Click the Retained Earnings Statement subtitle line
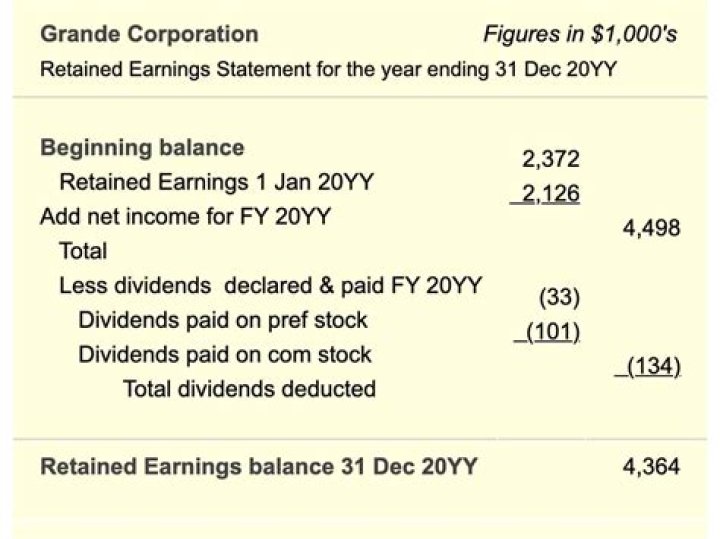 point(326,71)
